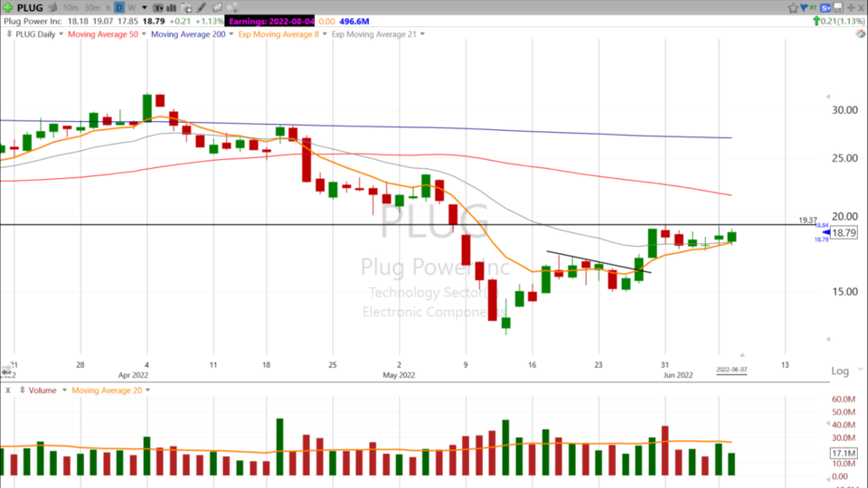
Task: Click the PLUG ticker symbol field
Action: (x=30, y=8)
